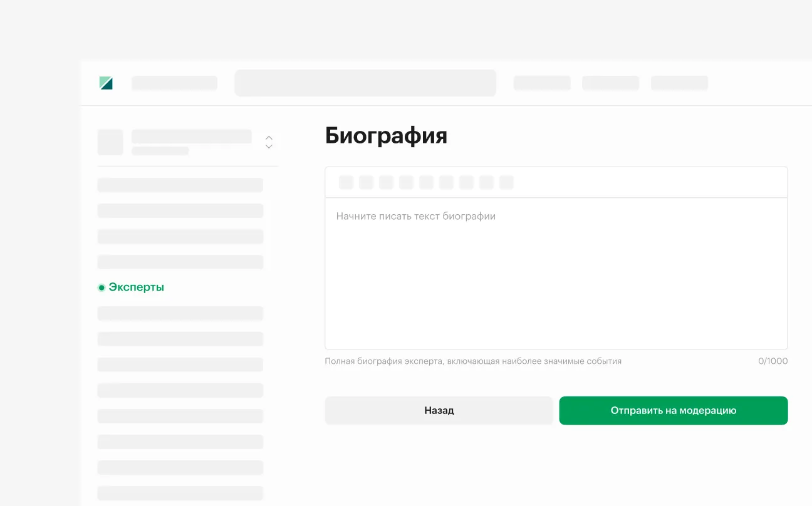
Task: Select the first formatting icon above the biography field
Action: coord(346,182)
